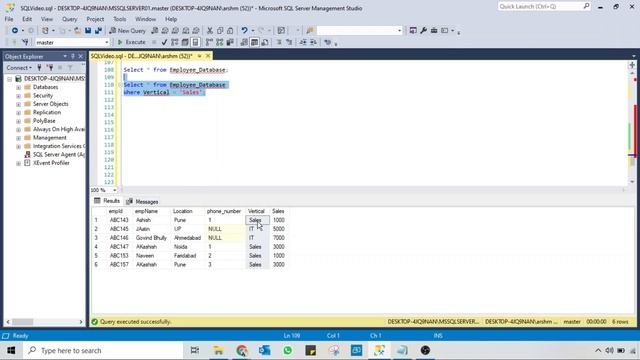The width and height of the screenshot is (640, 360).
Task: Click the Results to Text icon
Action: (x=244, y=42)
